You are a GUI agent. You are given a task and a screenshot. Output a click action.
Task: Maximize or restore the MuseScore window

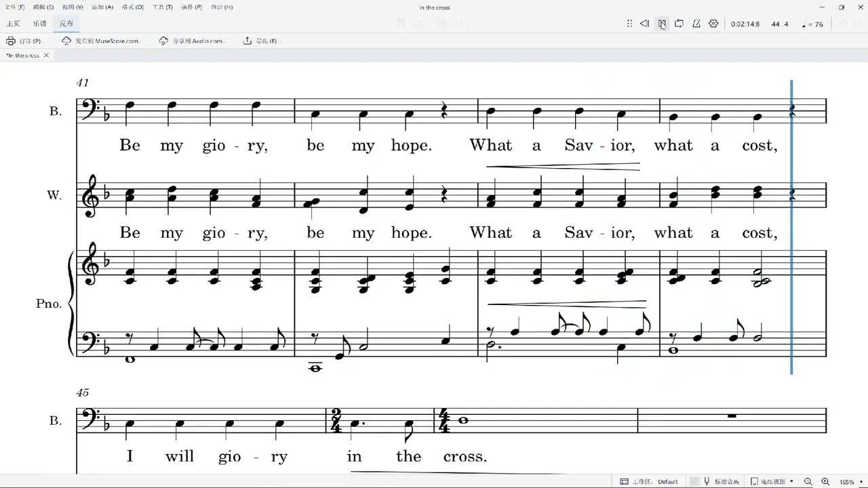coord(842,7)
